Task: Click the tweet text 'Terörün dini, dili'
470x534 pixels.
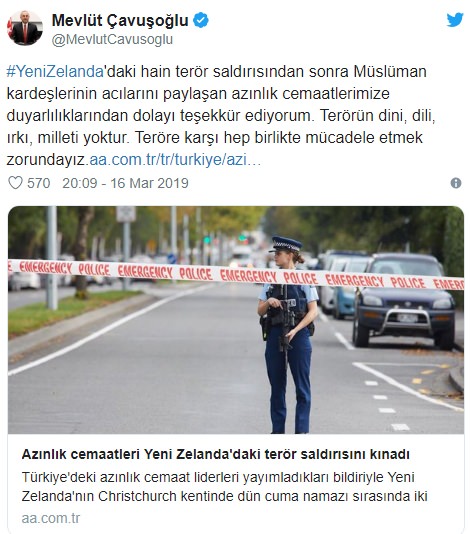Action: (378, 116)
